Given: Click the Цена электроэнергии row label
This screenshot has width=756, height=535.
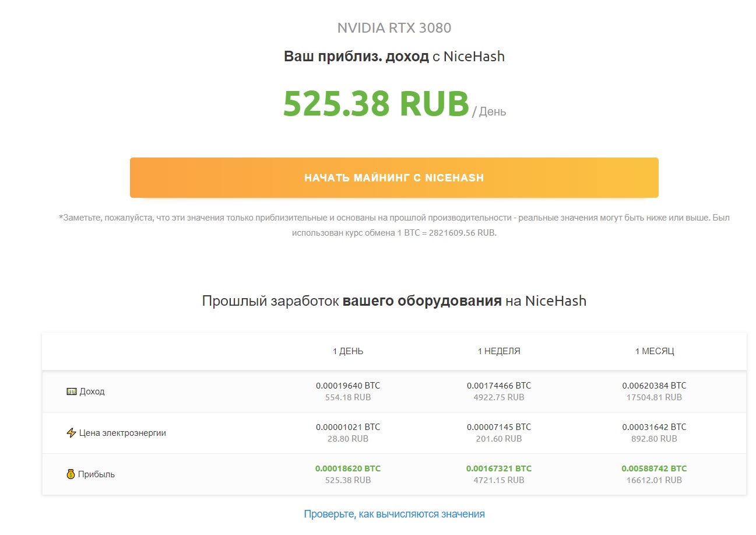Looking at the screenshot, I should coord(122,433).
